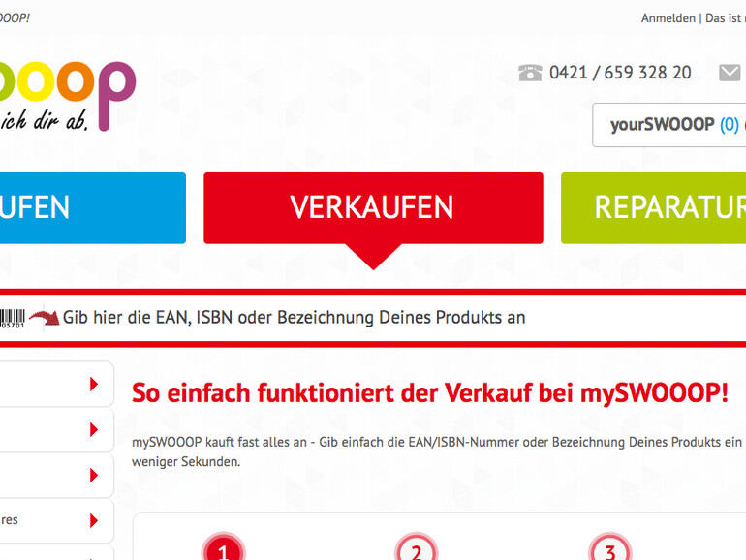Screen dimensions: 746x560
Task: Click the colorful SWOOOP logo
Action: (x=68, y=95)
